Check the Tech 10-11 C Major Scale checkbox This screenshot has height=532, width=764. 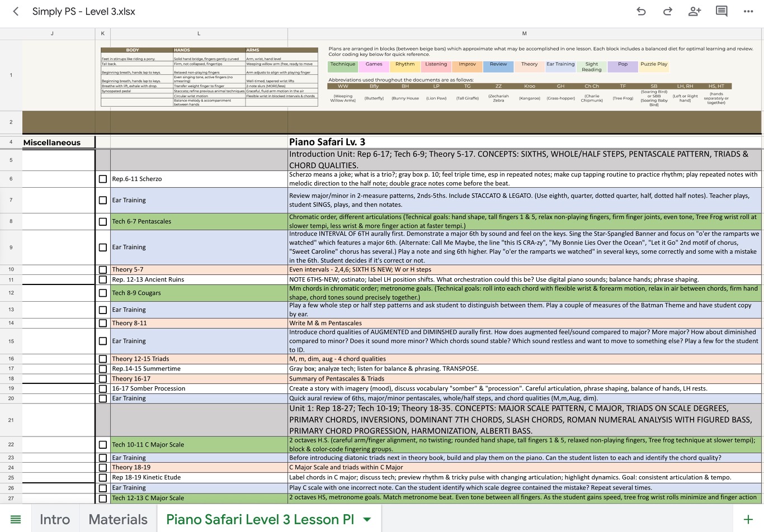[103, 445]
